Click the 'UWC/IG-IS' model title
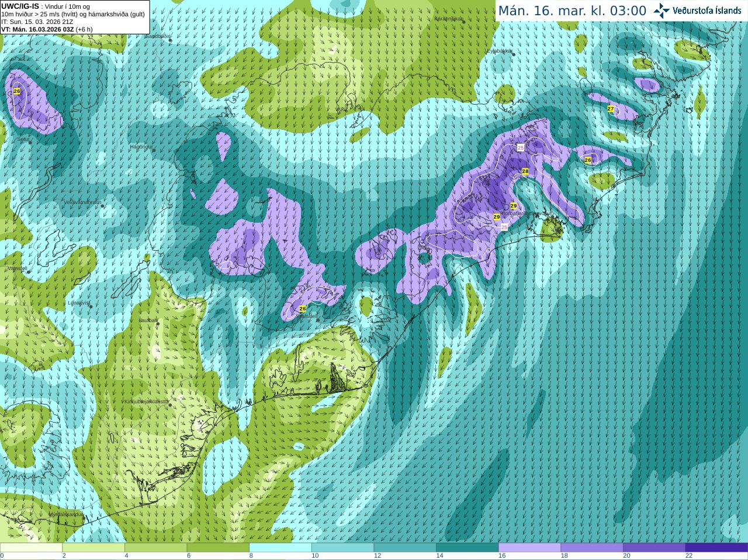 pos(20,6)
